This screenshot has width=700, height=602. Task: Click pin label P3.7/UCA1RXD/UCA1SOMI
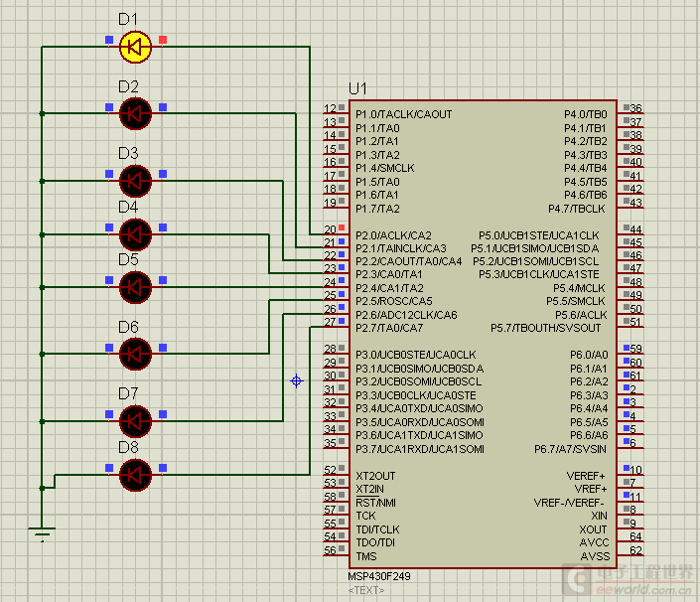pyautogui.click(x=420, y=449)
